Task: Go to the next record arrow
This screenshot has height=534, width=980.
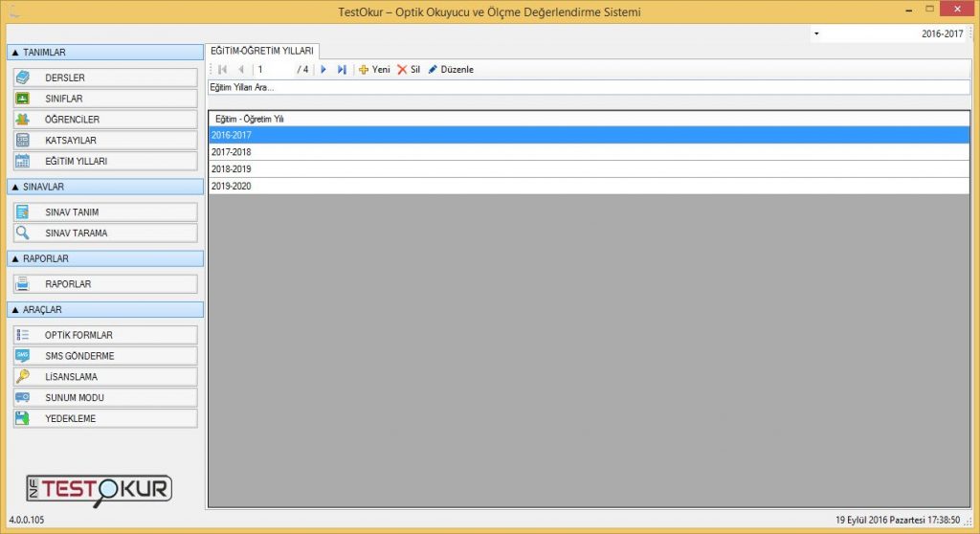Action: point(323,70)
